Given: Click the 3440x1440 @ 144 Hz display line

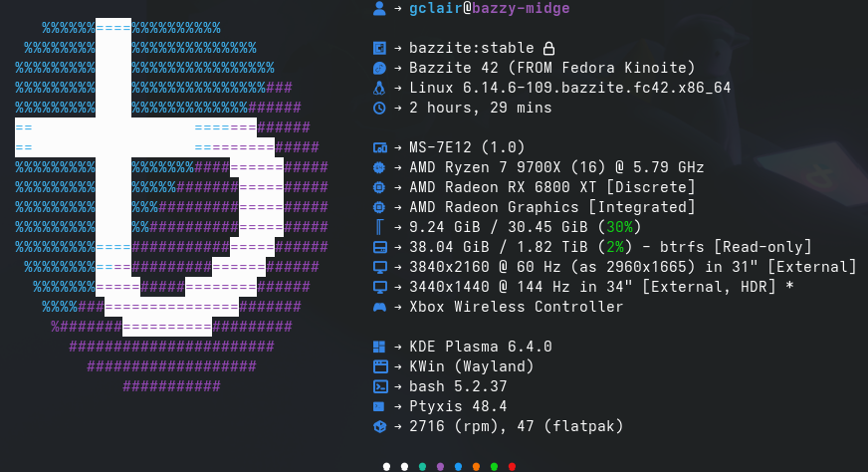Looking at the screenshot, I should [x=602, y=287].
